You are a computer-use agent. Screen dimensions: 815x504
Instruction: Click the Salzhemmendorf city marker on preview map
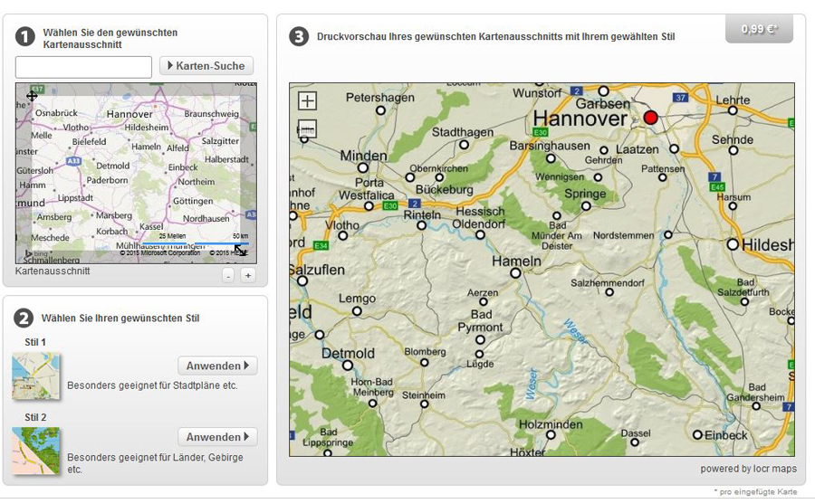click(609, 292)
